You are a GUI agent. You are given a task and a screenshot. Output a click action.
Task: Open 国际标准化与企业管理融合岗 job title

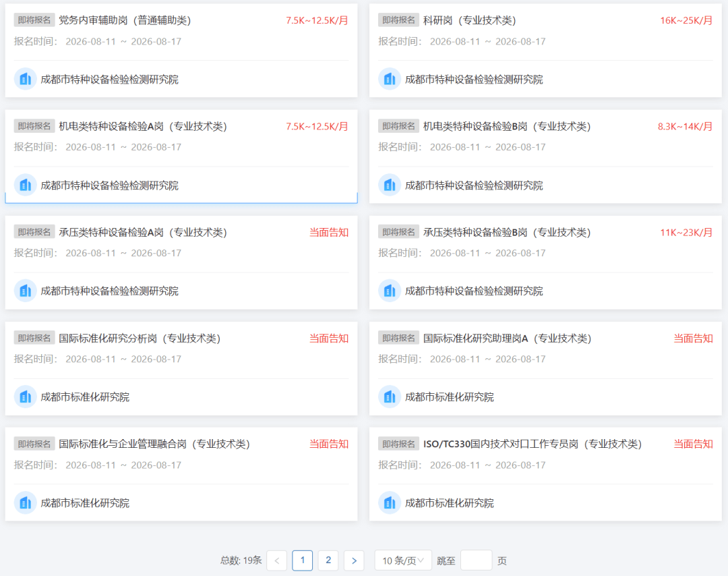[154, 444]
